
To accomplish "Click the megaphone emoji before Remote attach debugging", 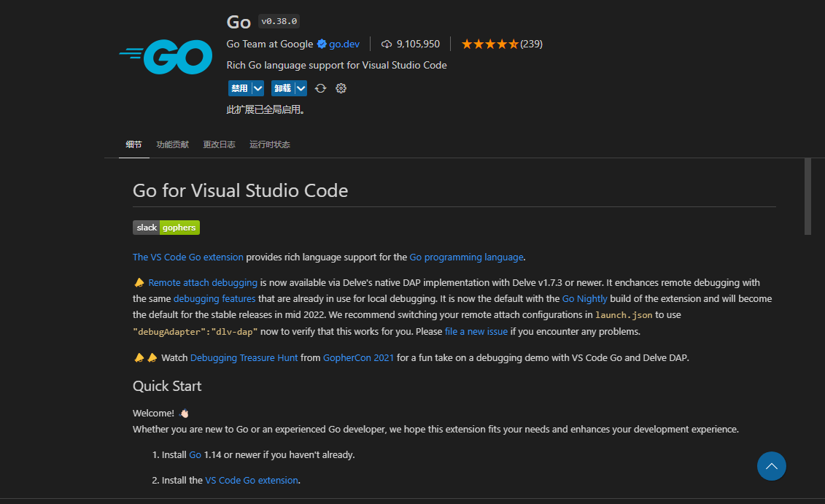I will [138, 282].
